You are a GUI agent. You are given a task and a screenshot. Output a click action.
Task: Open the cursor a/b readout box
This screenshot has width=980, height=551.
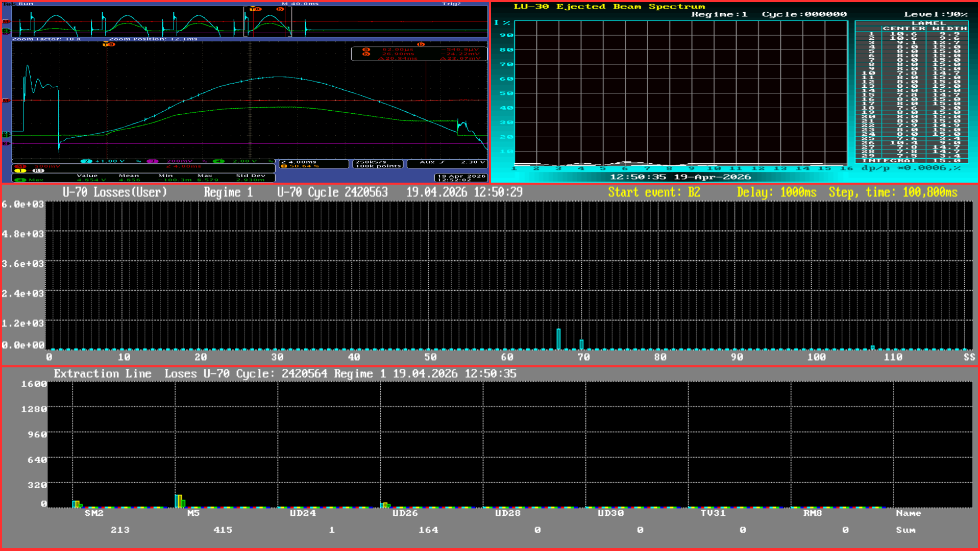tap(419, 54)
